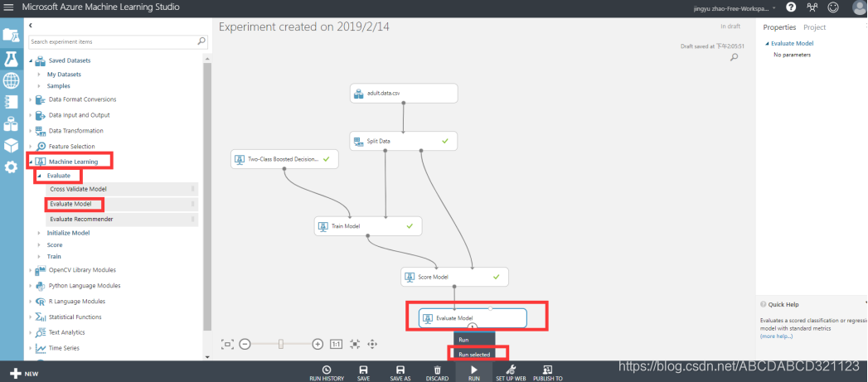Click the zoom out minus button
Image resolution: width=868 pixels, height=382 pixels.
coord(245,344)
